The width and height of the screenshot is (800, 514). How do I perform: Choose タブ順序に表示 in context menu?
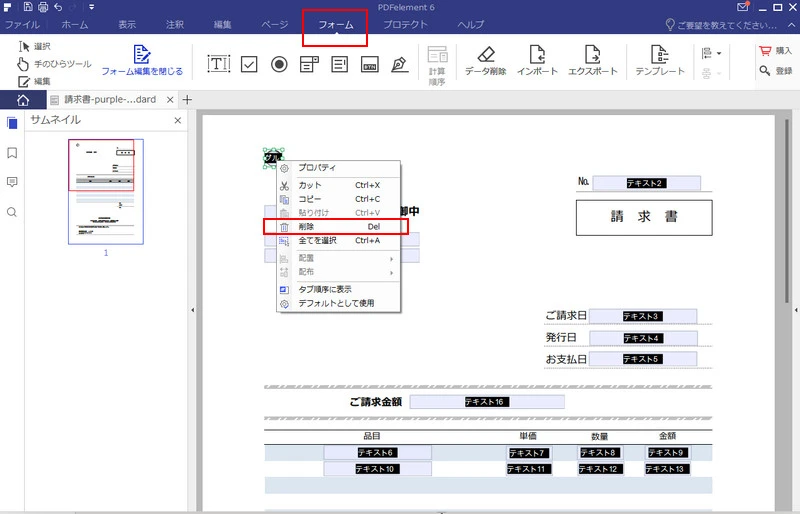coord(338,289)
